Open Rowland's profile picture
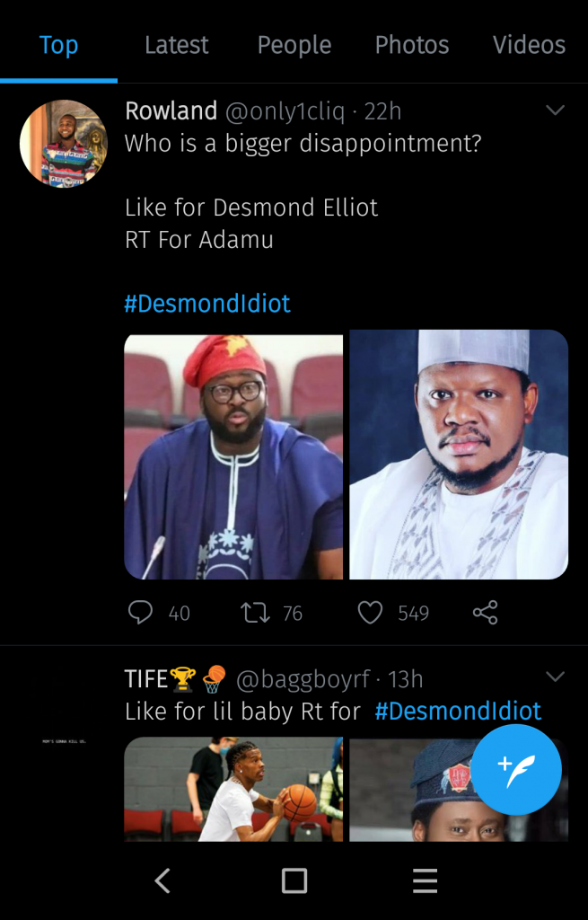 coord(64,144)
